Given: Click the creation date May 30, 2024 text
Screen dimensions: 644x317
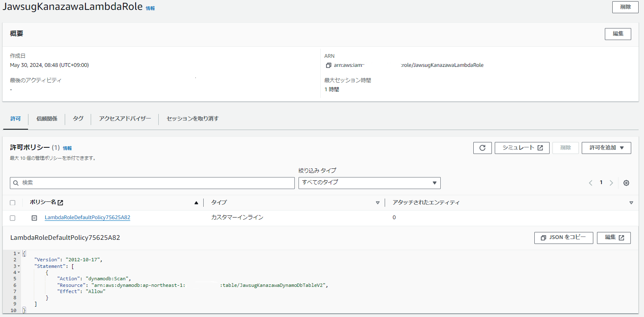Looking at the screenshot, I should [x=49, y=65].
